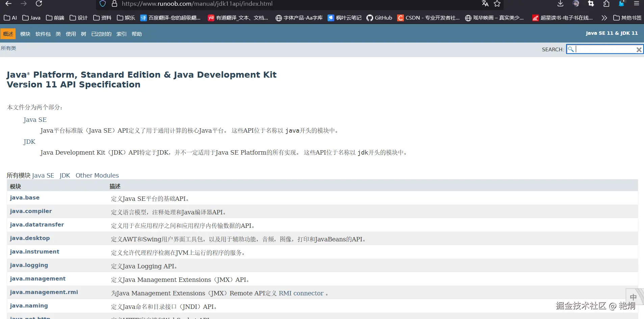Click the 所有类 link
The width and height of the screenshot is (644, 319).
[8, 48]
